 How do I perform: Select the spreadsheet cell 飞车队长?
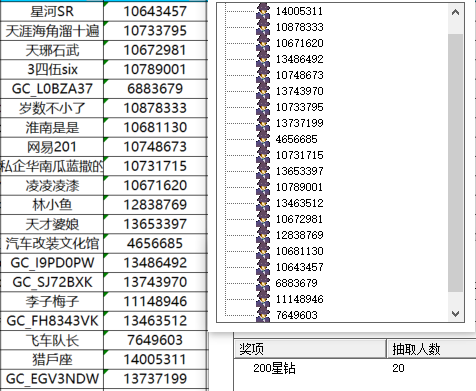[52, 340]
